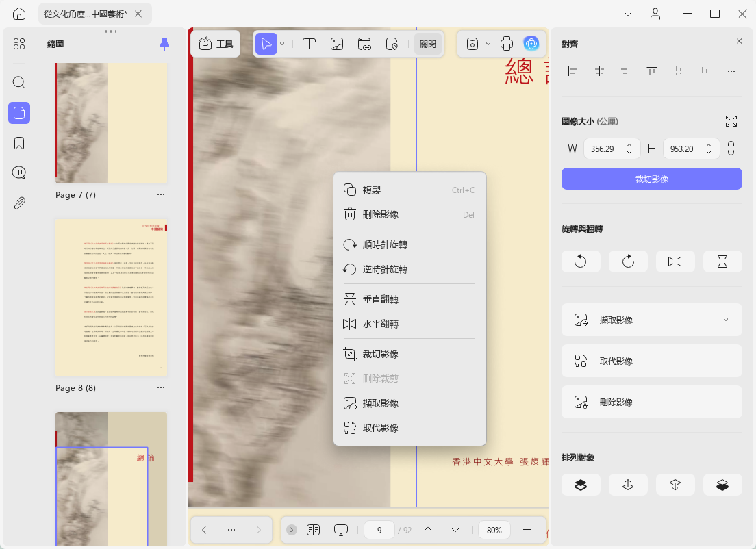Toggle the aspect ratio lock link
The image size is (756, 549).
(x=731, y=149)
